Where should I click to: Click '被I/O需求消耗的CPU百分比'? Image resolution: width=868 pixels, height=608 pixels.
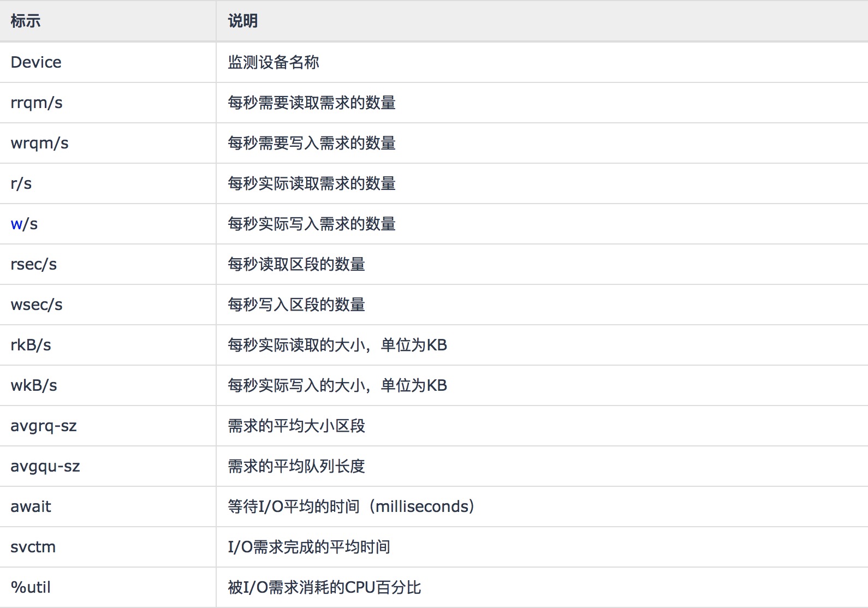click(324, 587)
